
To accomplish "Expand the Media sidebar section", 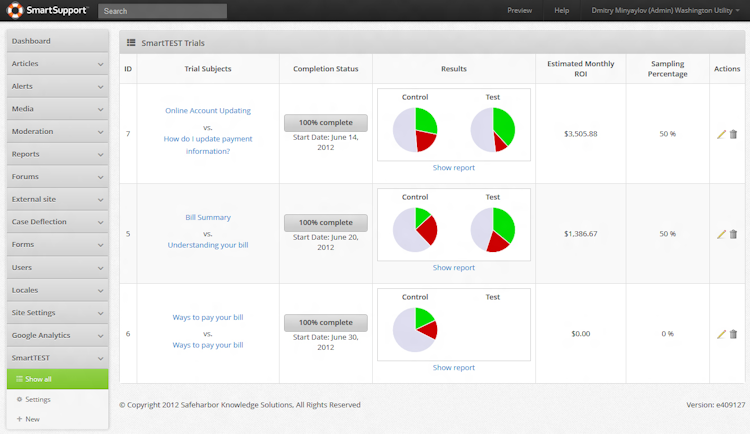I will click(x=57, y=109).
